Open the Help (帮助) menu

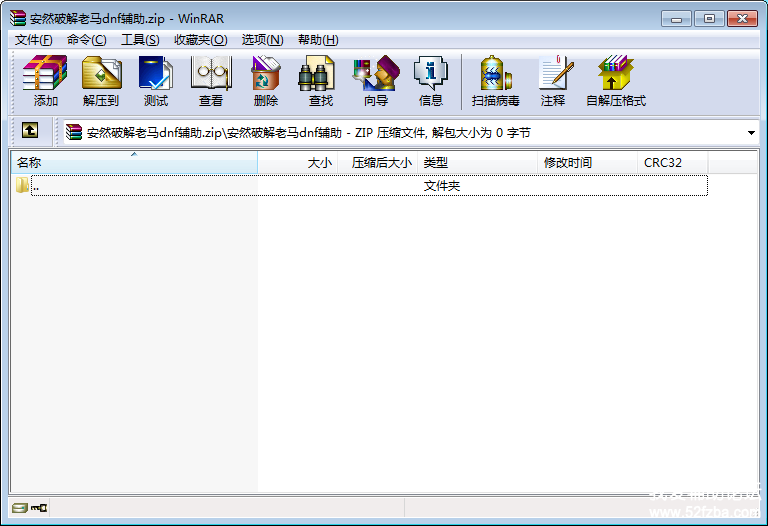(318, 40)
